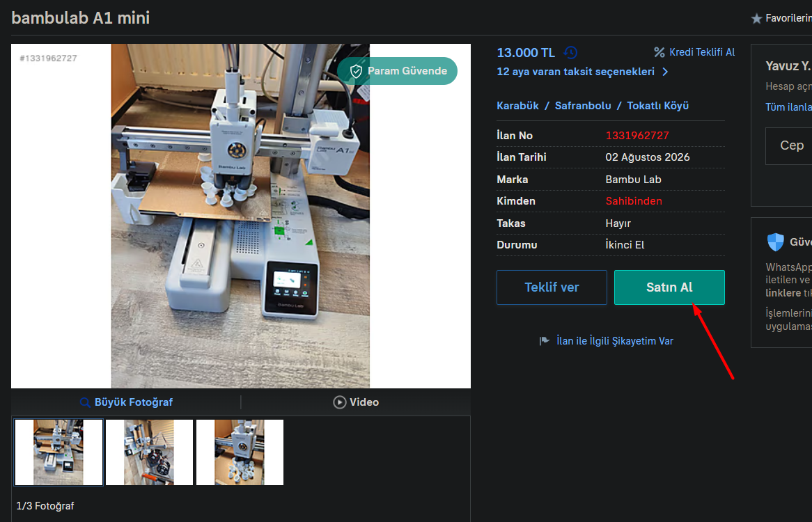Click the Hayır value in Takas row
The image size is (812, 522).
(x=618, y=223)
